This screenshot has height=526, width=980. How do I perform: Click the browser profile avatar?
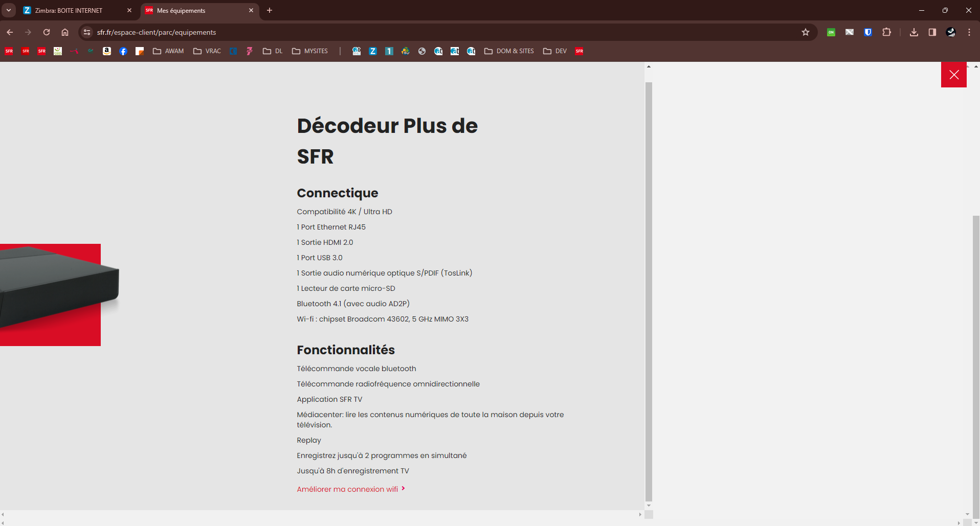tap(950, 32)
